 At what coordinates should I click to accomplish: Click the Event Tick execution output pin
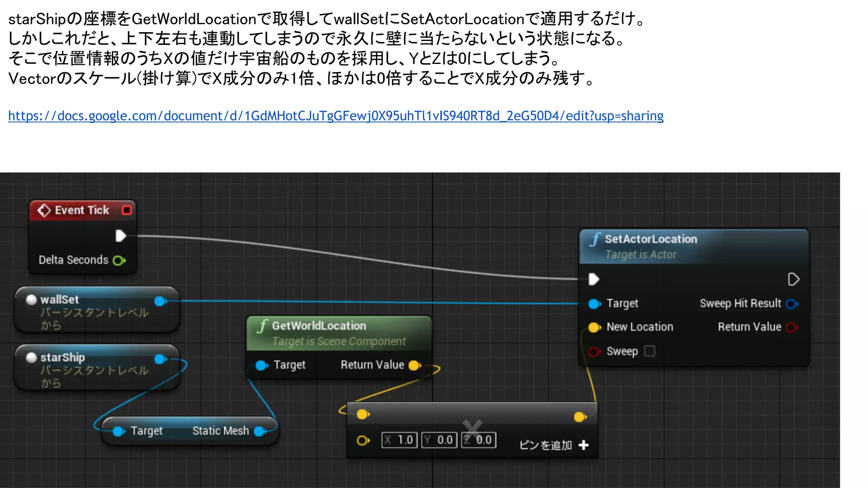click(121, 236)
